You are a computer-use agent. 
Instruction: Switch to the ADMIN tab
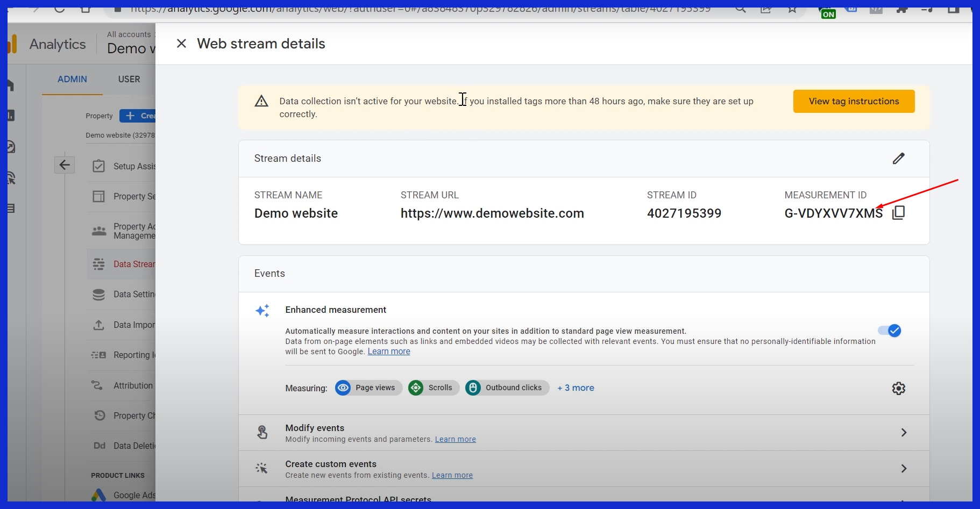click(x=72, y=79)
